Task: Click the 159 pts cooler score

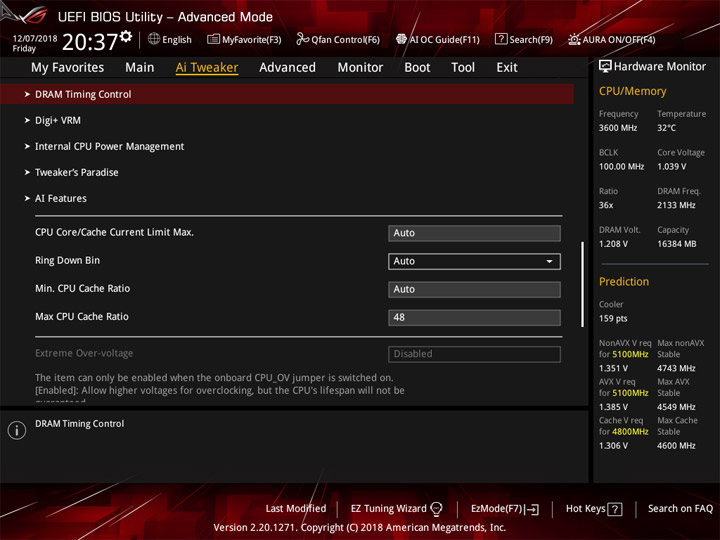Action: pyautogui.click(x=613, y=319)
